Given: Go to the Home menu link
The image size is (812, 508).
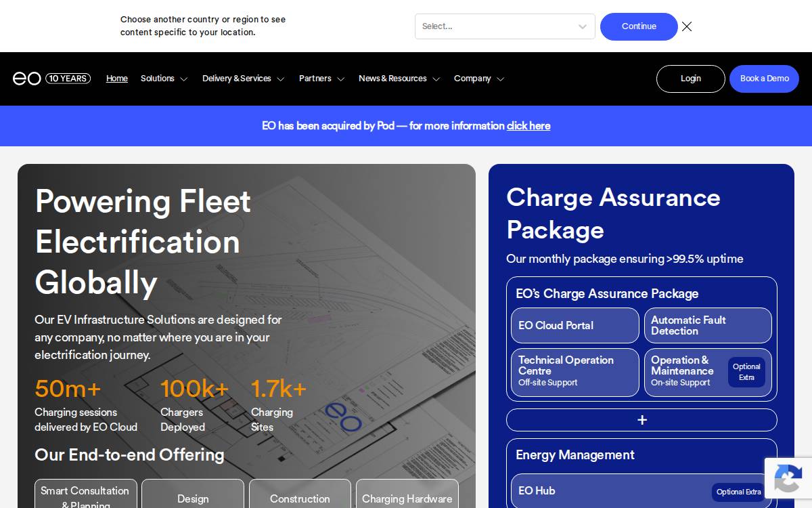Looking at the screenshot, I should click(x=117, y=79).
